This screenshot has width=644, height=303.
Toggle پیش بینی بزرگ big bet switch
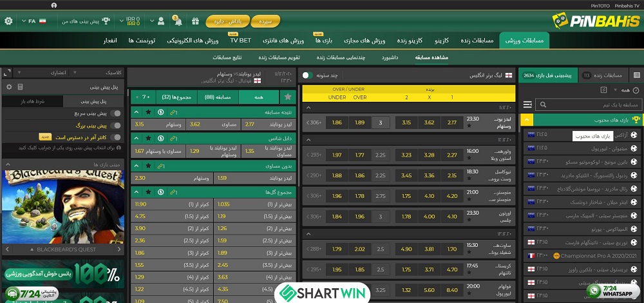(117, 126)
